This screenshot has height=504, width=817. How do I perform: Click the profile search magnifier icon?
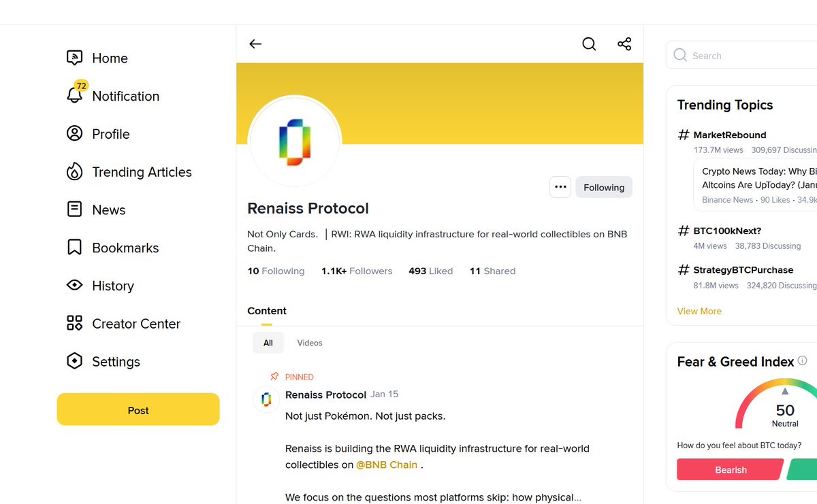589,44
